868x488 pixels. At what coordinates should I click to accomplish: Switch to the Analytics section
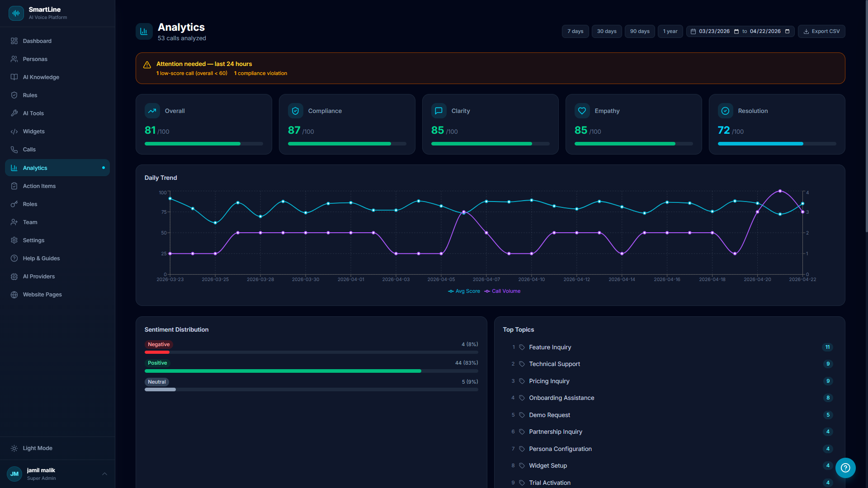(36, 168)
